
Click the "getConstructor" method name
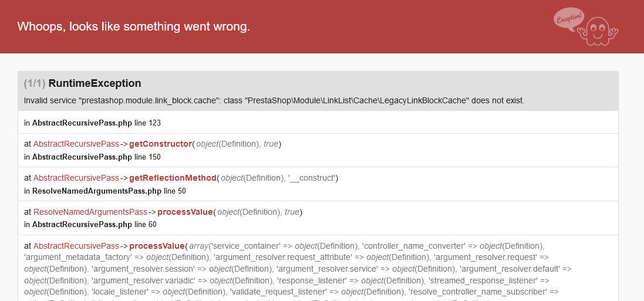(161, 144)
